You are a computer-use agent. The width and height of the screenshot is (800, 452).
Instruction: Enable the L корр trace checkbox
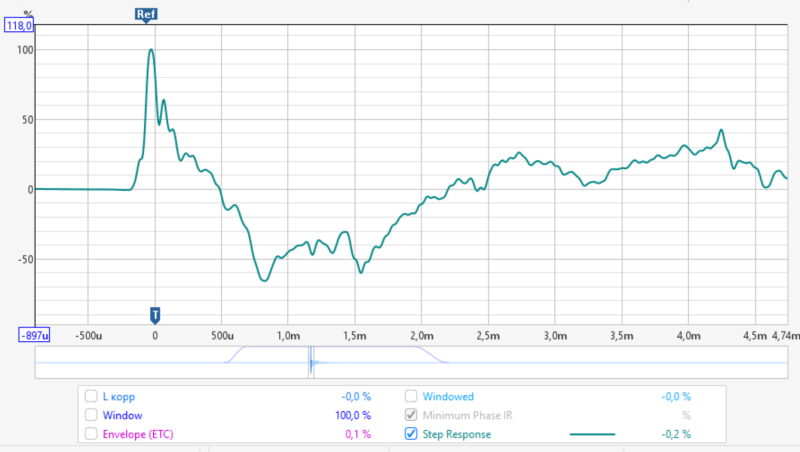click(92, 396)
